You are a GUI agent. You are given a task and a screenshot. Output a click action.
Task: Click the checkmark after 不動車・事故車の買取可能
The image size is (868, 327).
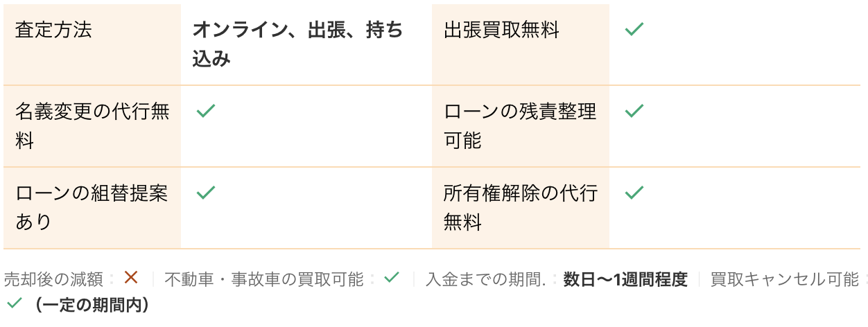point(392,278)
